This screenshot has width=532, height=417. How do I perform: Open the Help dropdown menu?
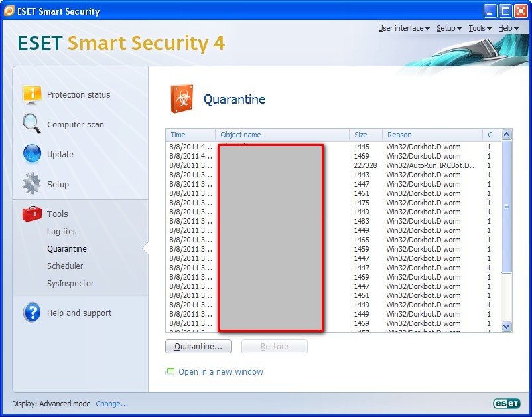coord(506,28)
